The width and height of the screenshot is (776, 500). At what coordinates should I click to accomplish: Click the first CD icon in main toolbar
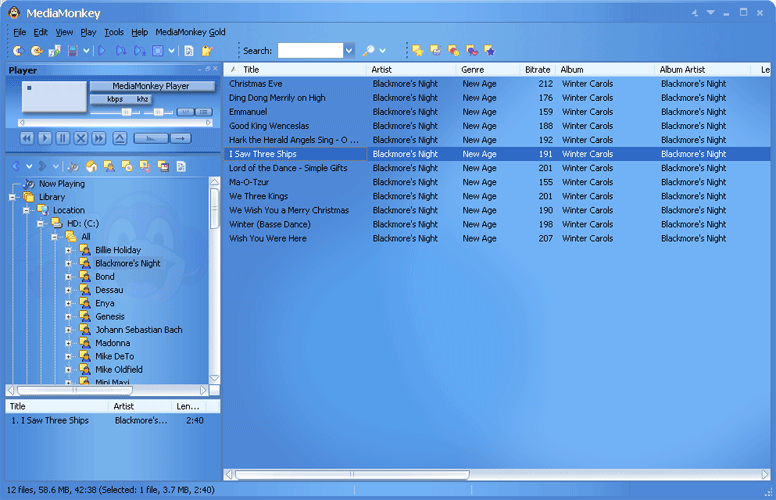click(18, 50)
